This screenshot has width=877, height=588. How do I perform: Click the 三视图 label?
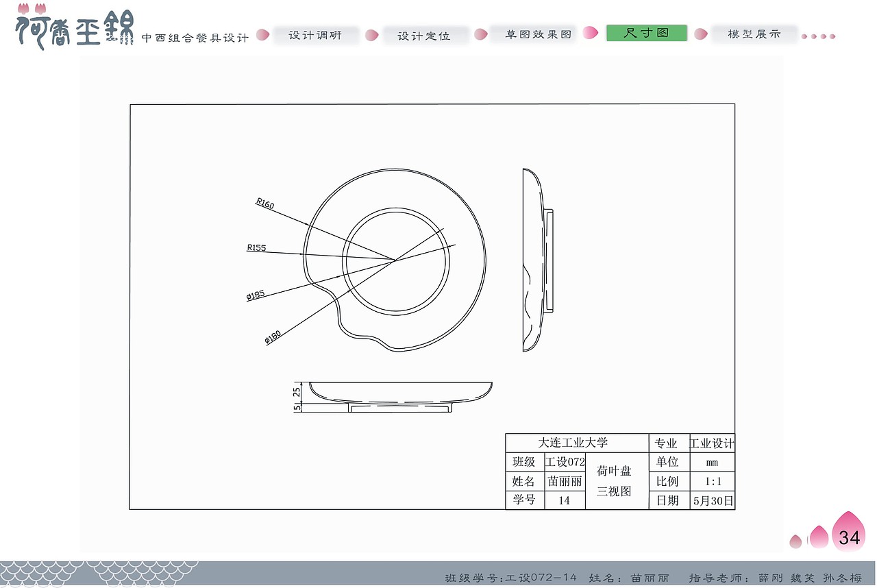point(614,491)
